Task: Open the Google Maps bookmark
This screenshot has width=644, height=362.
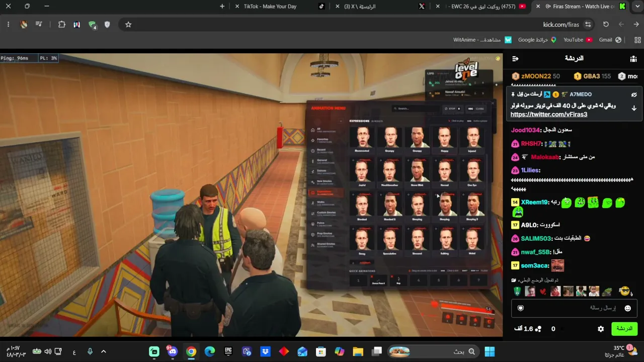Action: click(x=537, y=40)
